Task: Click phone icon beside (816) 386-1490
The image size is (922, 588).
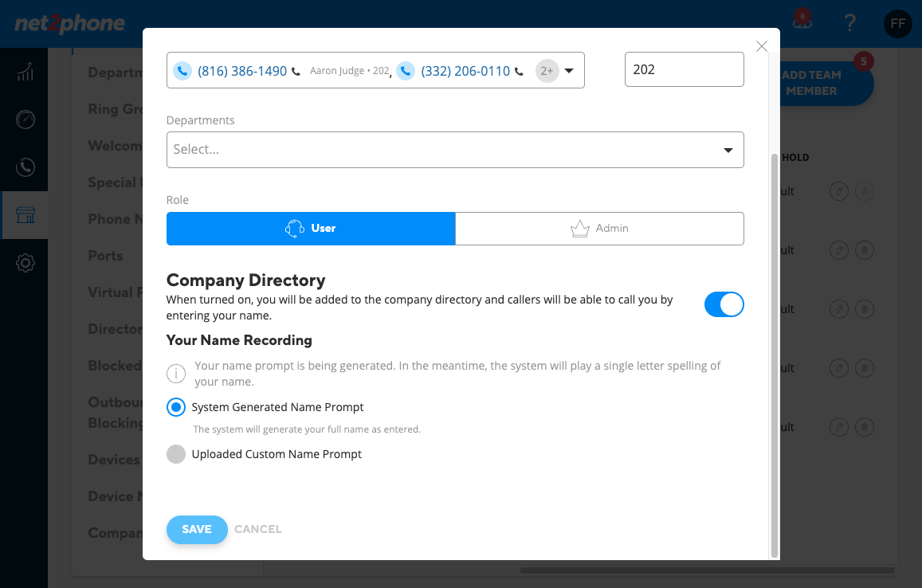Action: pyautogui.click(x=182, y=71)
